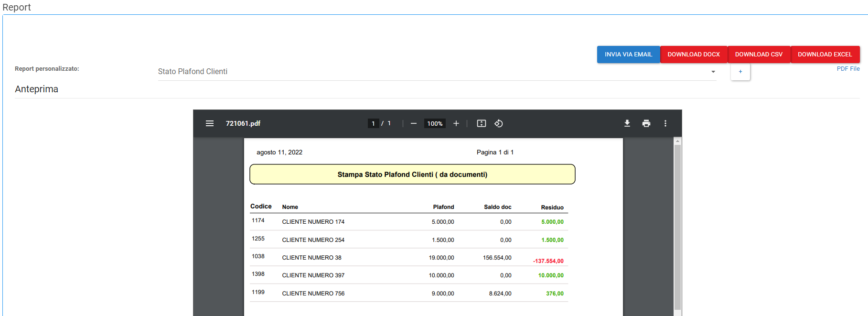
Task: Open the Stato Plafond Clienti selector
Action: [x=437, y=72]
